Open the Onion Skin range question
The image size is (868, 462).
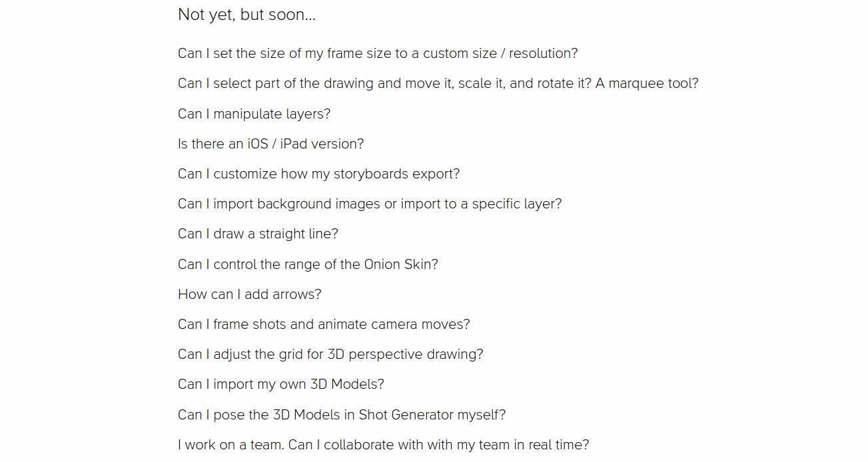[x=308, y=264]
